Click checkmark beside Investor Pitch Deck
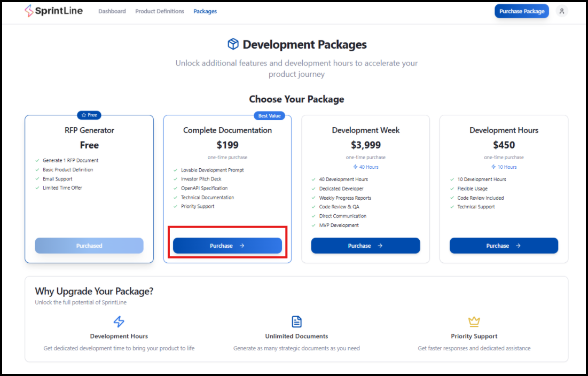 [x=176, y=179]
